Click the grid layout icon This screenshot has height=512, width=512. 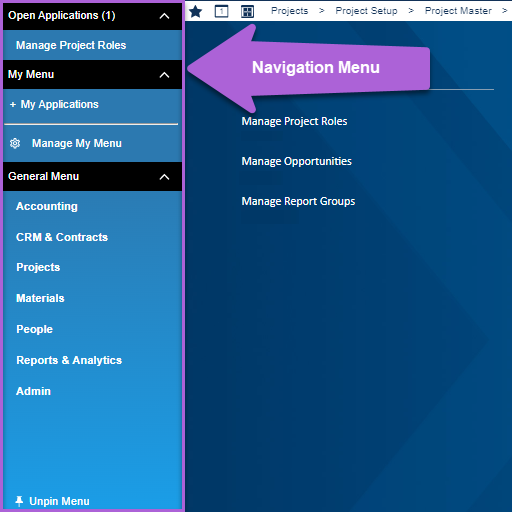point(247,12)
